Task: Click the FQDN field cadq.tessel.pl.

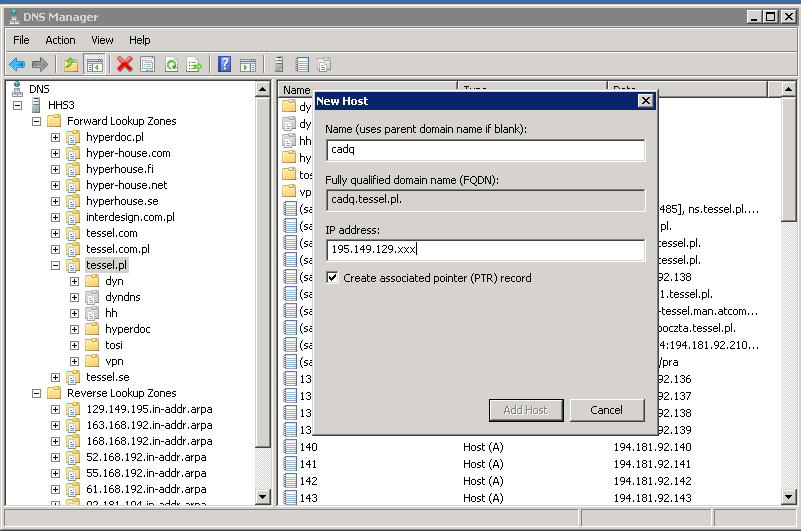Action: click(x=485, y=200)
